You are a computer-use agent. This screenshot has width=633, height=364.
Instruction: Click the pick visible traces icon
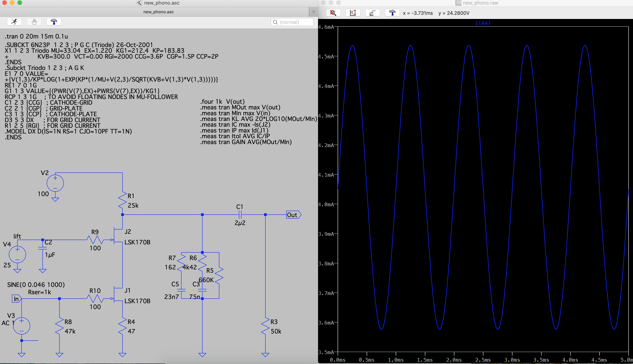(372, 13)
